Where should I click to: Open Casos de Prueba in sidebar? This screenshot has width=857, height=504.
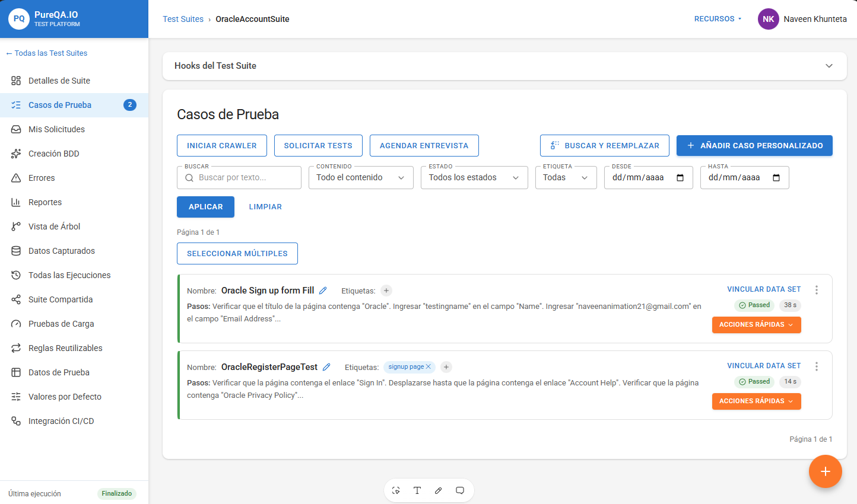(74, 105)
